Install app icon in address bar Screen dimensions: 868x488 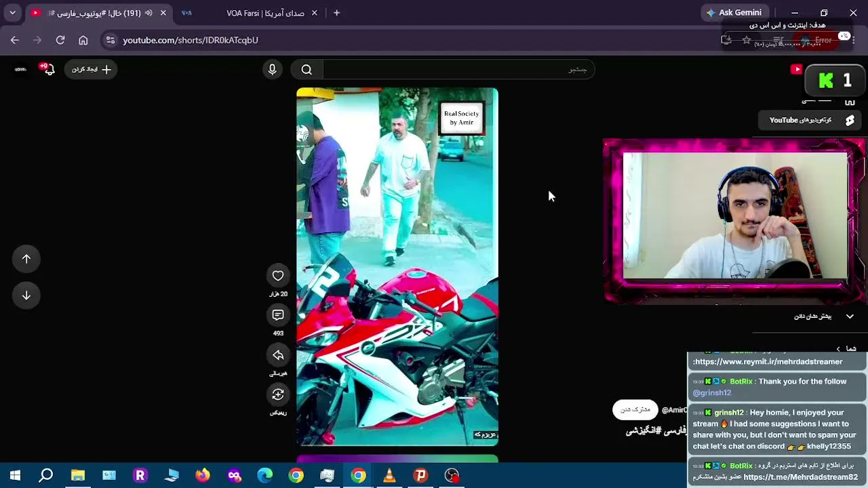click(x=726, y=40)
